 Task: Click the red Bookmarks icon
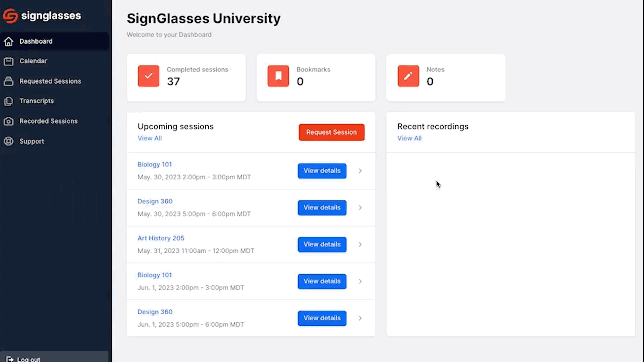(278, 76)
